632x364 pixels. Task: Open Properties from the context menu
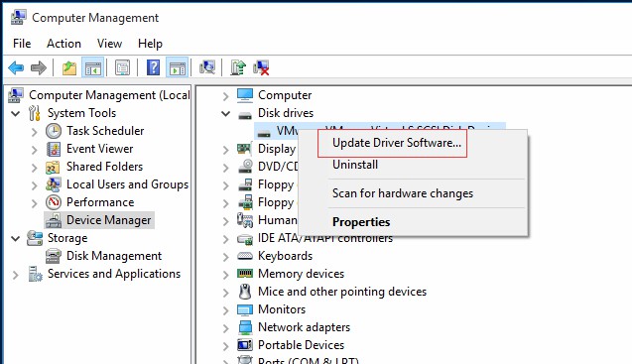tap(361, 222)
